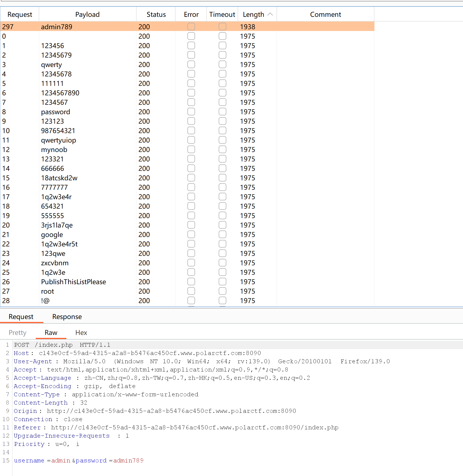Select result row with payload 1234567890
The width and height of the screenshot is (463, 476).
187,93
